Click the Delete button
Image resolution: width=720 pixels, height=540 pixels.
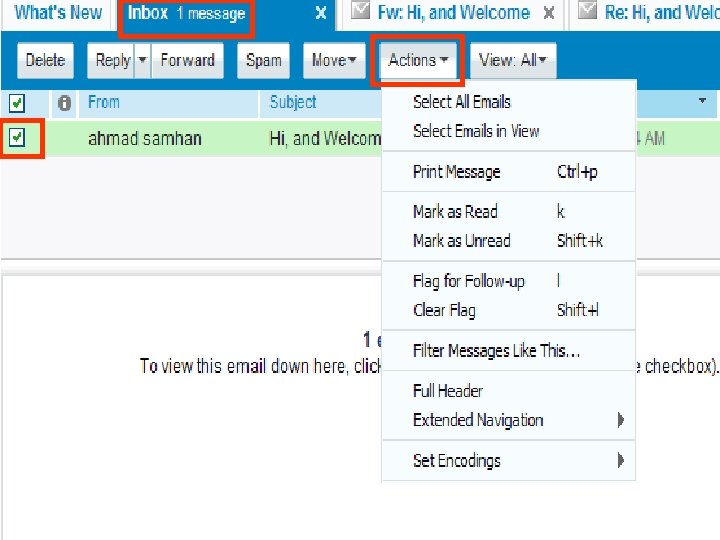click(x=45, y=60)
